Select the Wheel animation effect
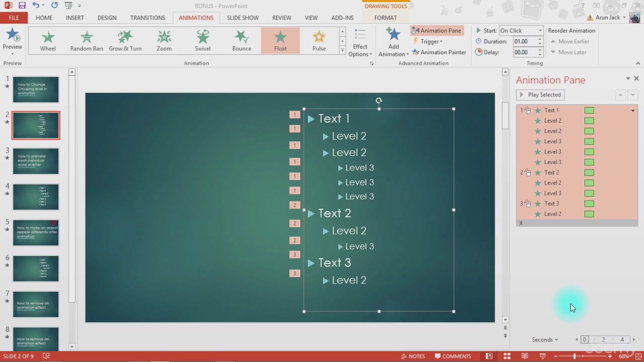The height and width of the screenshot is (362, 644). 48,40
